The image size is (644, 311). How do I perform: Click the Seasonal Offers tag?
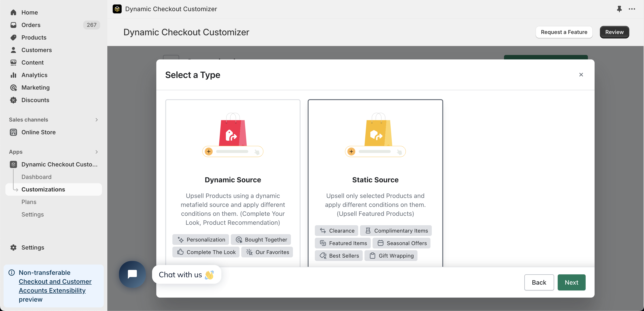click(x=402, y=243)
